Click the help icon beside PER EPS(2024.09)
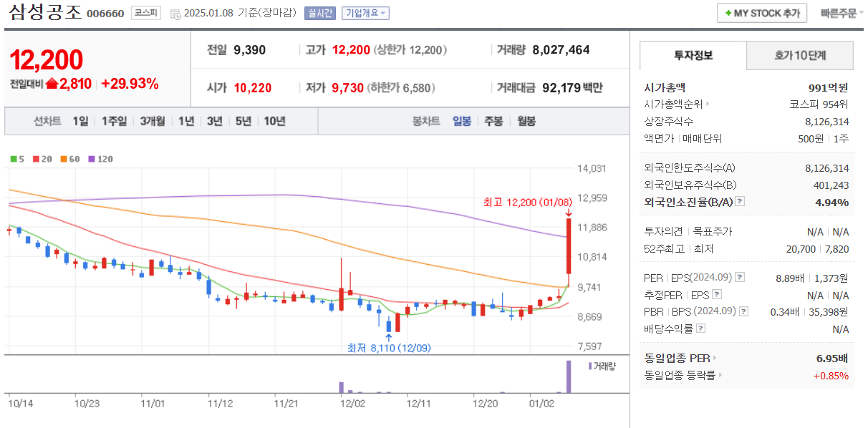The image size is (868, 428). (740, 278)
